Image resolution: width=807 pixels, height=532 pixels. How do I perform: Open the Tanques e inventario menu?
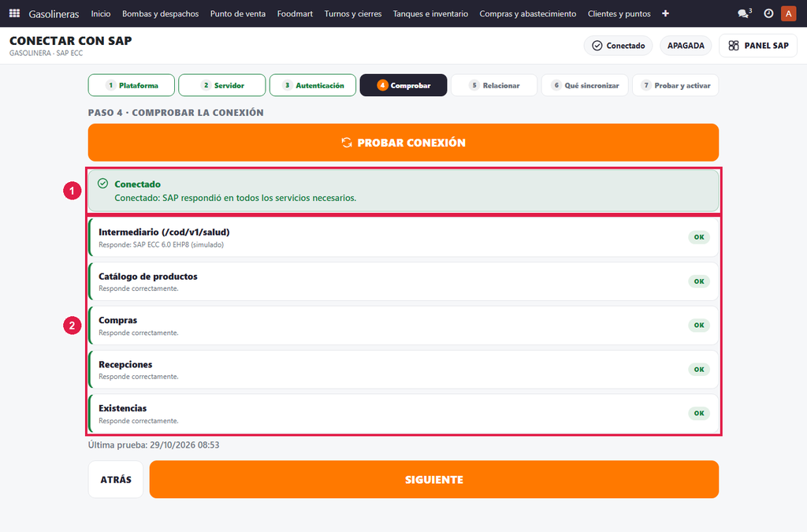pyautogui.click(x=431, y=13)
